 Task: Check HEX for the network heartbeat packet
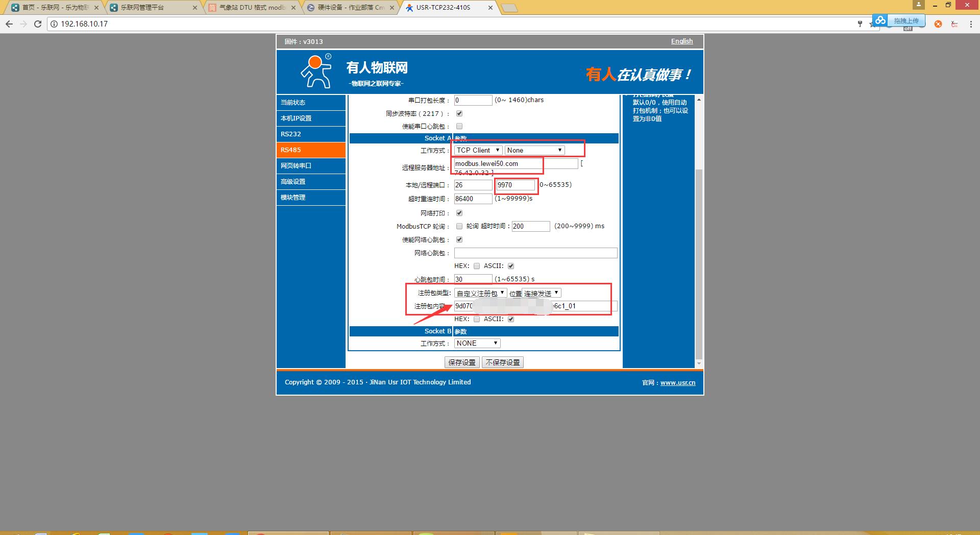(477, 266)
